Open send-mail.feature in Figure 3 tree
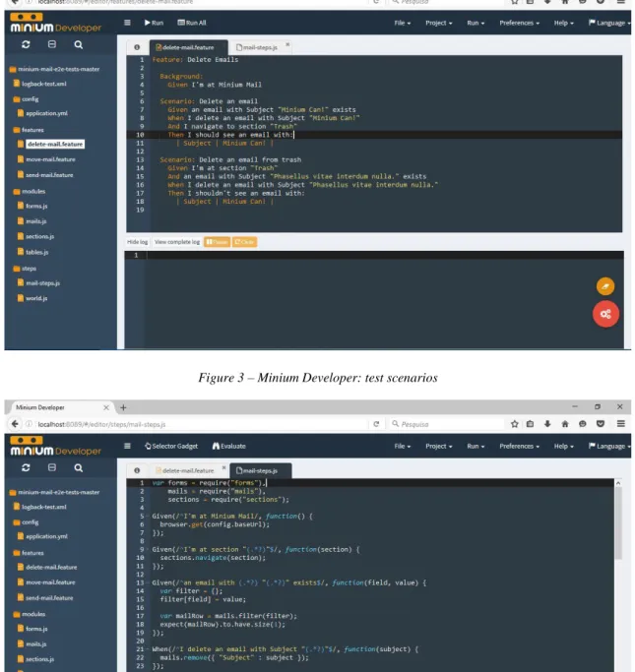Viewport: 635px width, 672px height. tap(49, 175)
